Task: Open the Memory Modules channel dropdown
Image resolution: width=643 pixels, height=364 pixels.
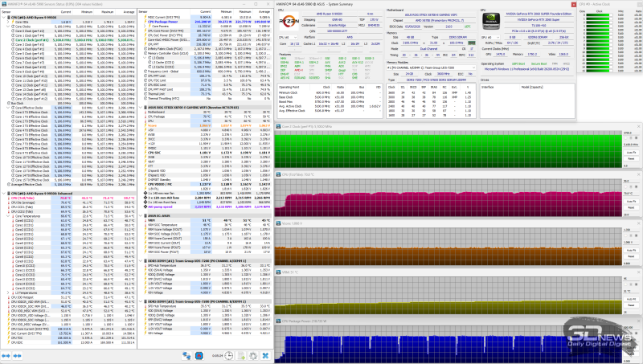Action: pyautogui.click(x=431, y=67)
